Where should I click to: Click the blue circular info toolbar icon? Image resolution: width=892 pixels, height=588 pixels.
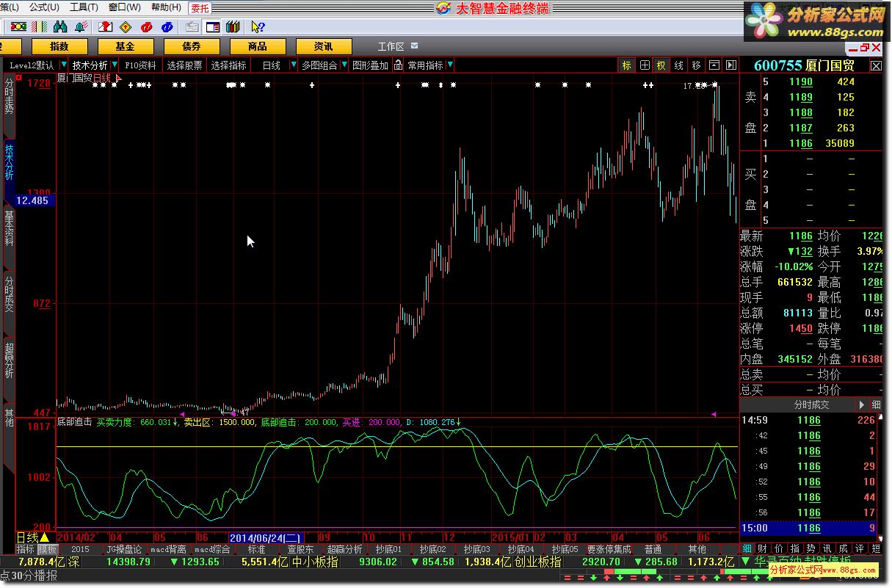click(167, 27)
